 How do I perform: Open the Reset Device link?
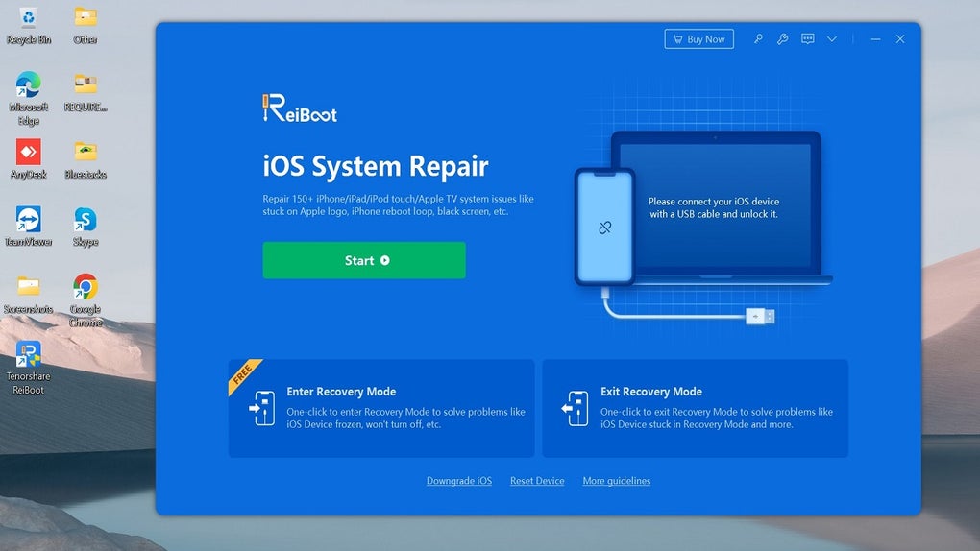click(537, 481)
